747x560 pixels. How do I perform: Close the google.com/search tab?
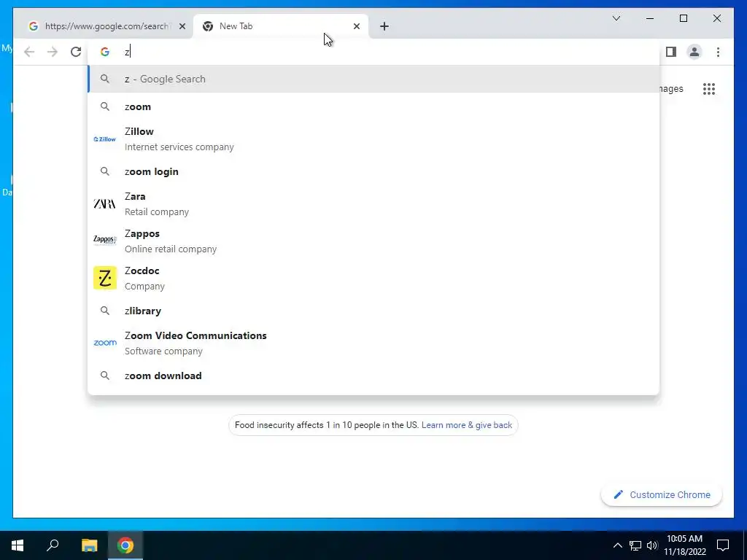(x=182, y=26)
